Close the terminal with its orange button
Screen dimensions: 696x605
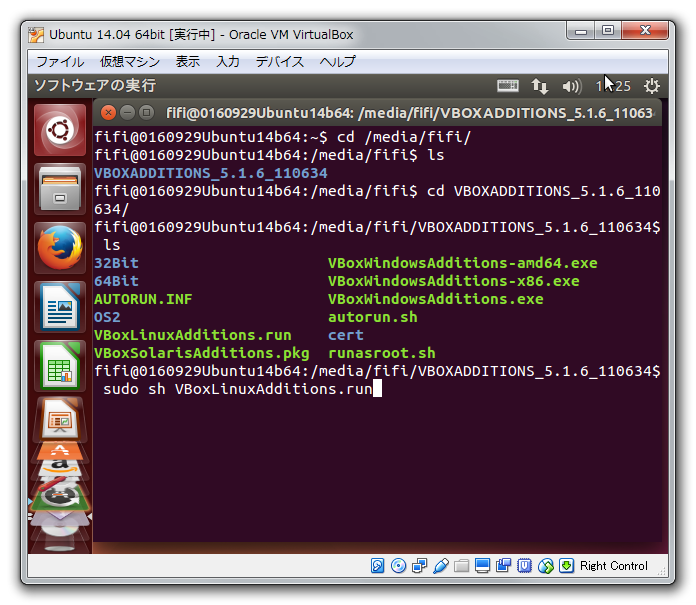click(108, 113)
